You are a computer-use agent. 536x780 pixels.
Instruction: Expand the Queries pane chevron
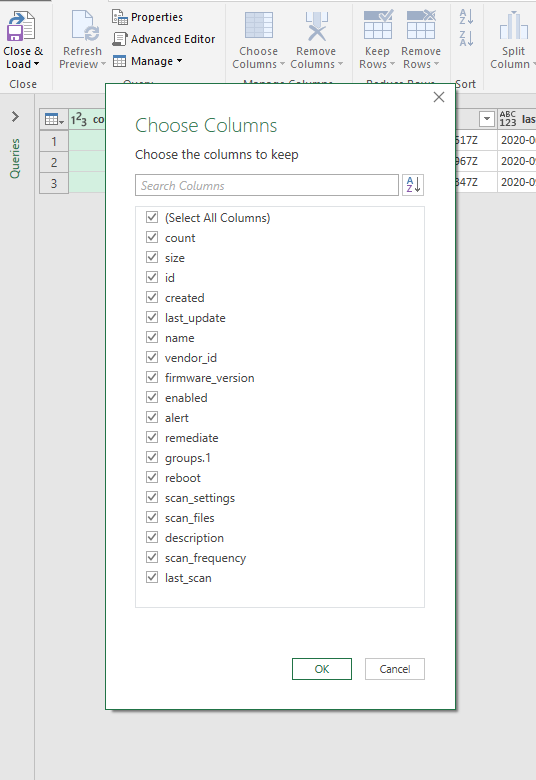coord(15,117)
